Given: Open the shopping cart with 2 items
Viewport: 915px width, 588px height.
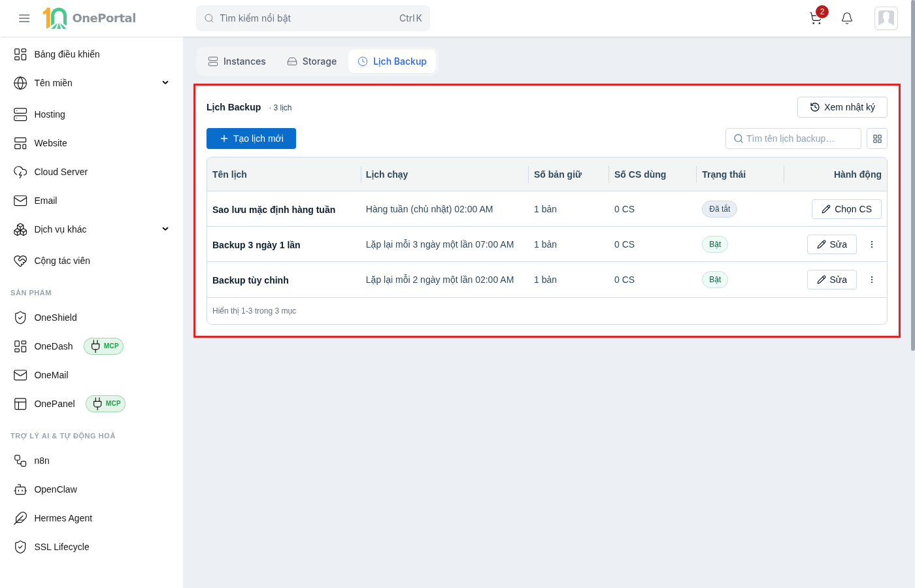Looking at the screenshot, I should coord(816,18).
